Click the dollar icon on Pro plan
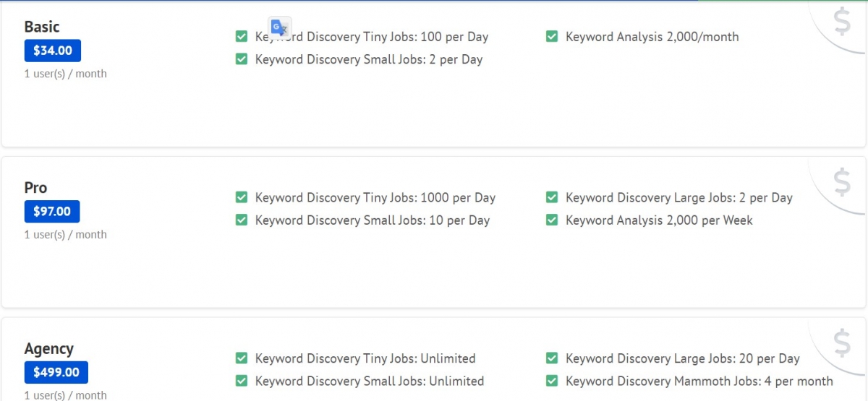This screenshot has width=868, height=401. click(x=842, y=183)
